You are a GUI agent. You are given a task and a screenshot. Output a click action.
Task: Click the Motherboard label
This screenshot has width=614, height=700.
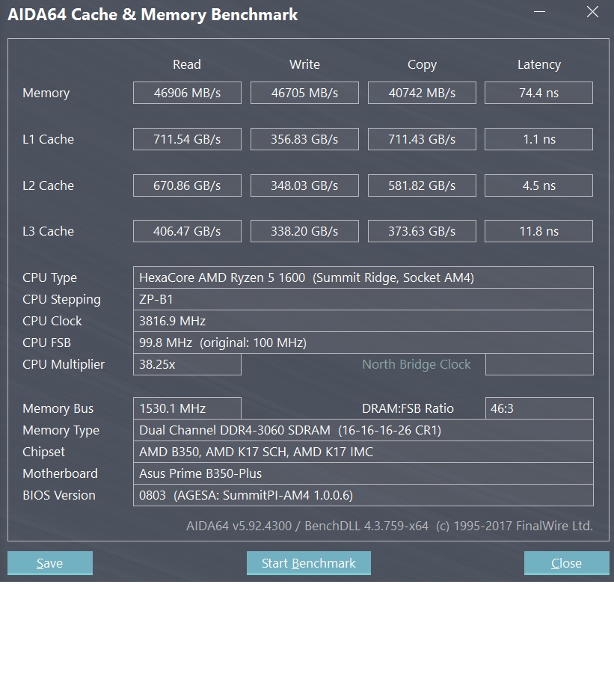61,473
